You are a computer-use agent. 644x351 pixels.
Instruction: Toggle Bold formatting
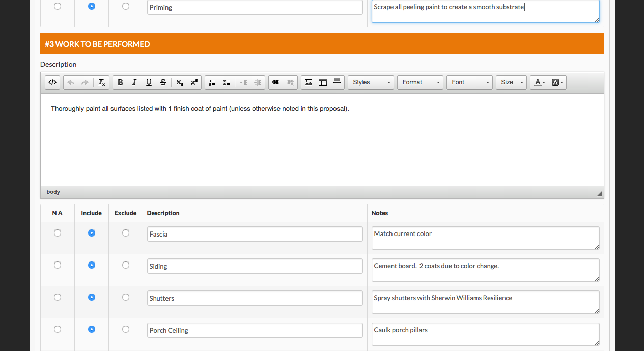pos(120,82)
